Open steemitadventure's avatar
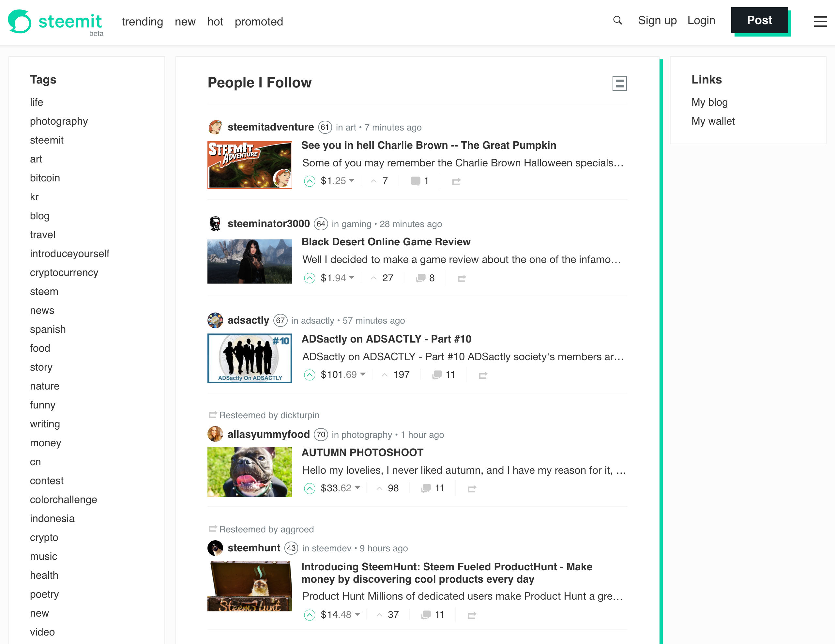The image size is (835, 644). point(215,127)
